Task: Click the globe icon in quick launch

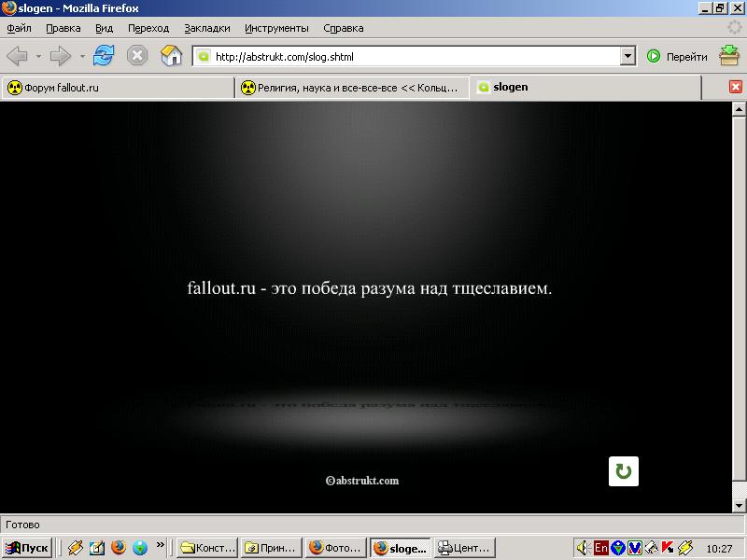Action: [x=140, y=548]
